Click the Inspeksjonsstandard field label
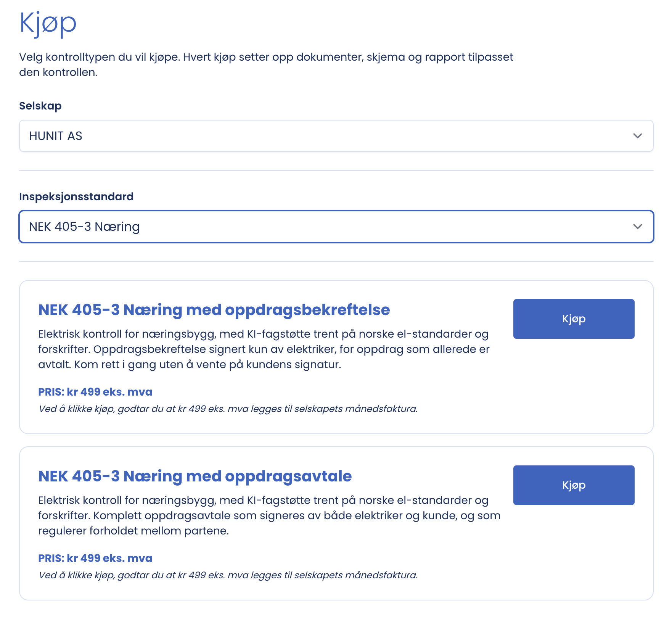Screen dimensions: 672x618 coord(76,196)
